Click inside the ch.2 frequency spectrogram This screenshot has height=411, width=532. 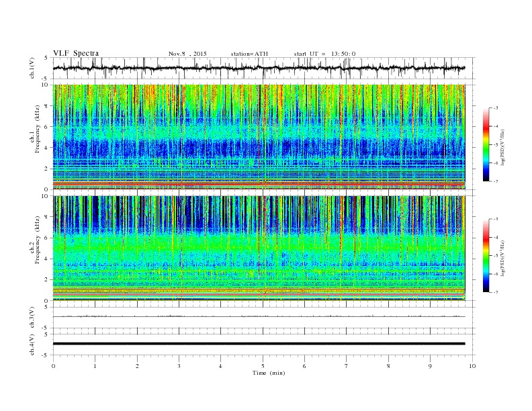pos(259,248)
